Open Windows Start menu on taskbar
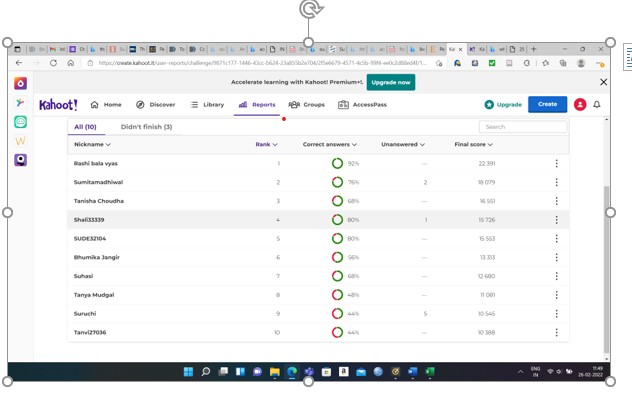 [x=188, y=371]
